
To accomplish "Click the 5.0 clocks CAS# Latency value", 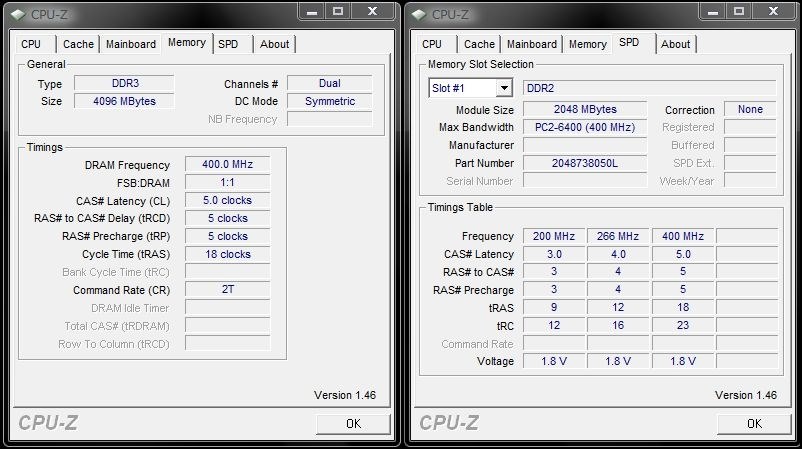I will 227,200.
